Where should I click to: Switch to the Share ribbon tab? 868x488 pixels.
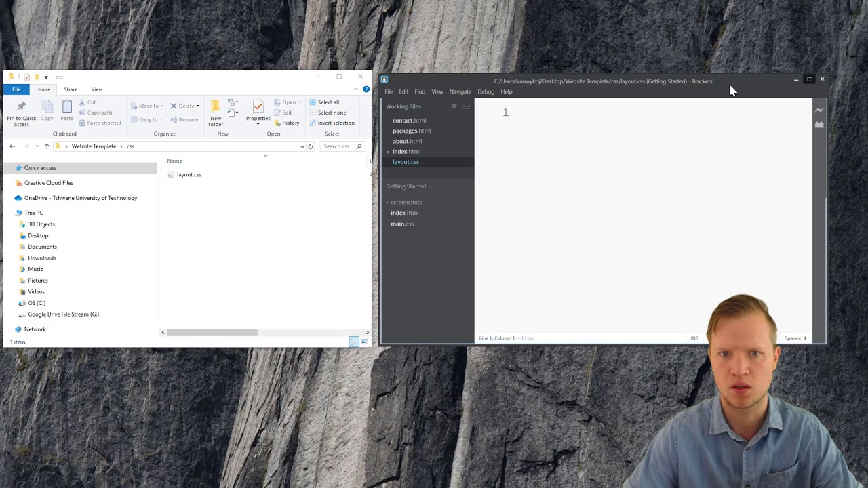coord(71,89)
